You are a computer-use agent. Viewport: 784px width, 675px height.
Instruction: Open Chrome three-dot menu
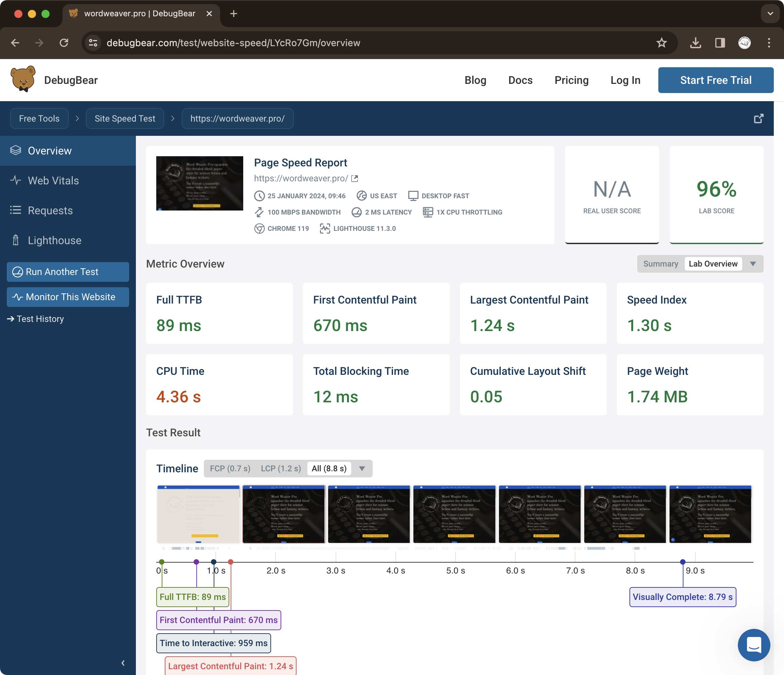(768, 43)
